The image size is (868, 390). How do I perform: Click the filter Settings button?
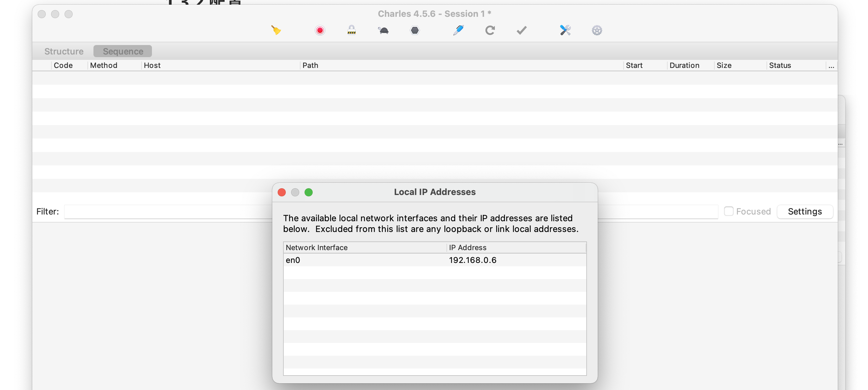pos(805,211)
